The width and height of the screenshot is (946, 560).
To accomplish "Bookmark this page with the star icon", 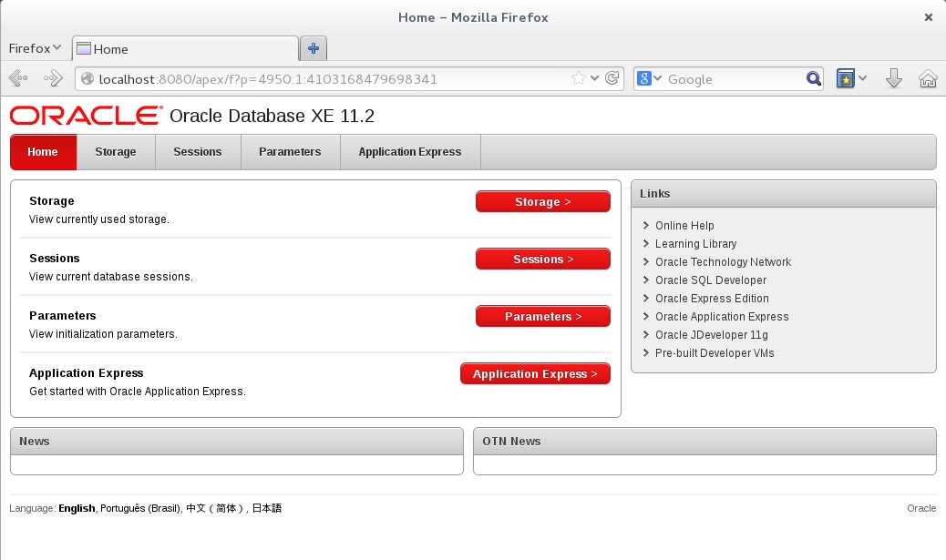I will (x=578, y=79).
